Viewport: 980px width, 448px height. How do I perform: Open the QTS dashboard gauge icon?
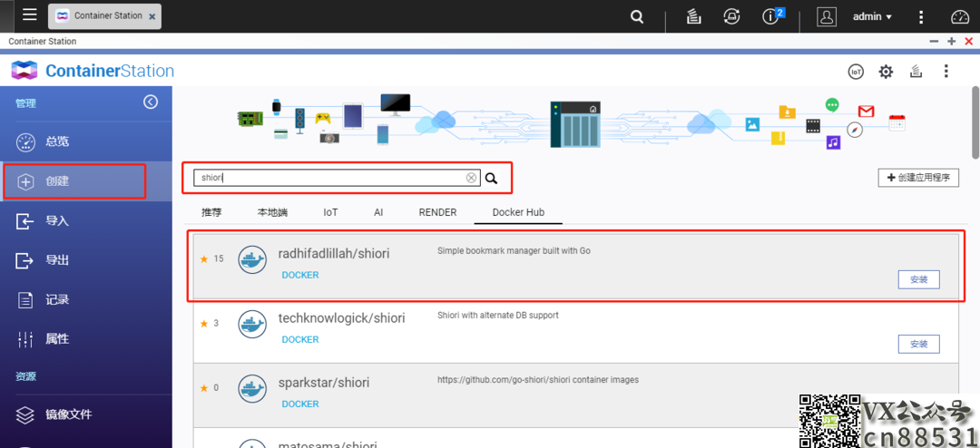point(960,16)
